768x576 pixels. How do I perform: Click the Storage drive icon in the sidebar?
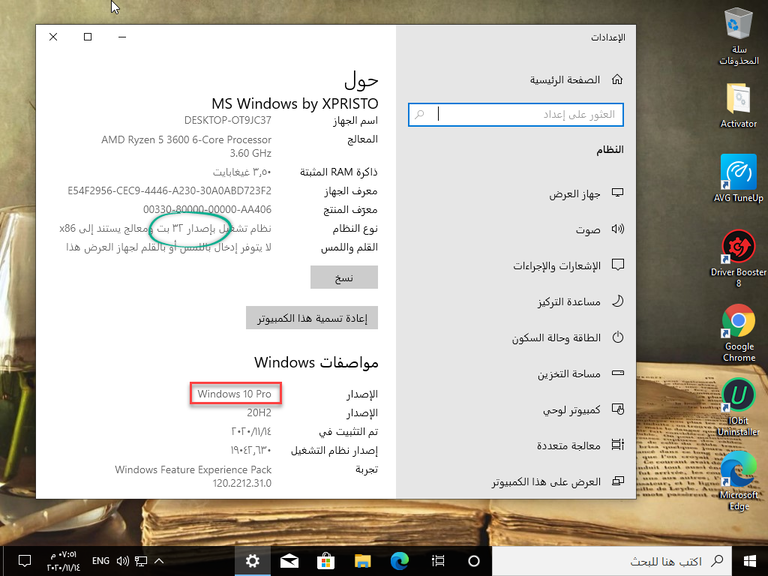[x=618, y=373]
